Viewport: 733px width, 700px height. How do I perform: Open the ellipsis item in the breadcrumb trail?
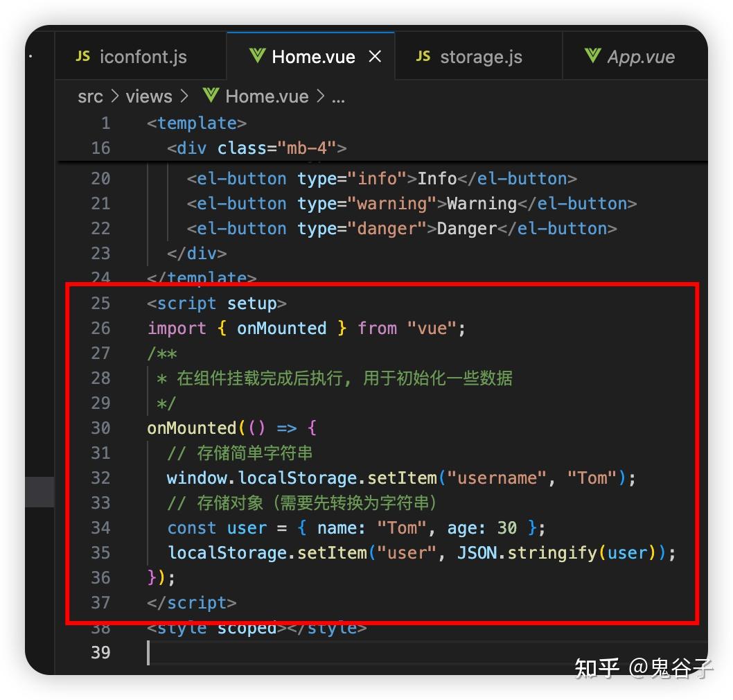[339, 97]
